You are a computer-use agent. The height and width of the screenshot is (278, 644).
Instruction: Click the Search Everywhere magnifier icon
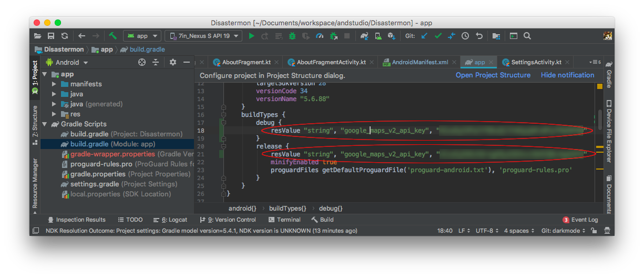tap(527, 36)
